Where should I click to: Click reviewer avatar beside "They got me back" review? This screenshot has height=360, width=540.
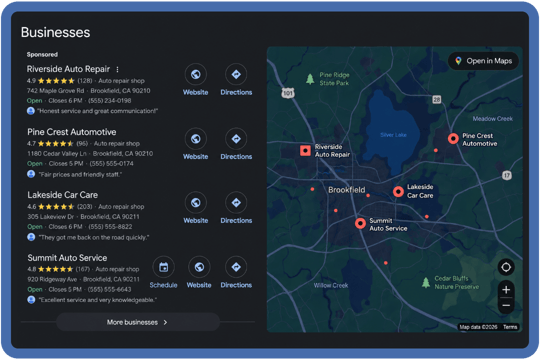pos(31,237)
